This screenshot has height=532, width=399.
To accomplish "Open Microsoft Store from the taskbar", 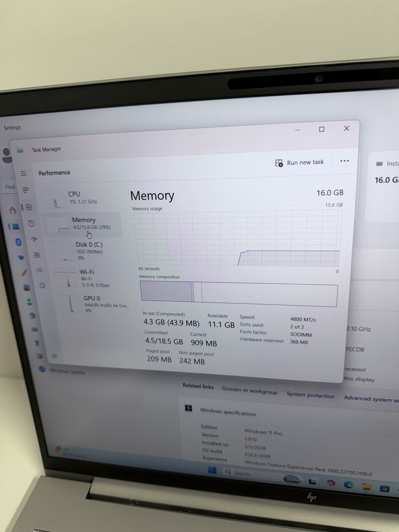I will pyautogui.click(x=384, y=489).
